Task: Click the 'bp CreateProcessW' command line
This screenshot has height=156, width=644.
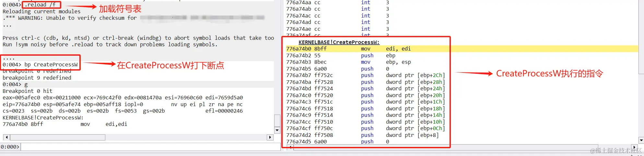Action: (x=40, y=64)
